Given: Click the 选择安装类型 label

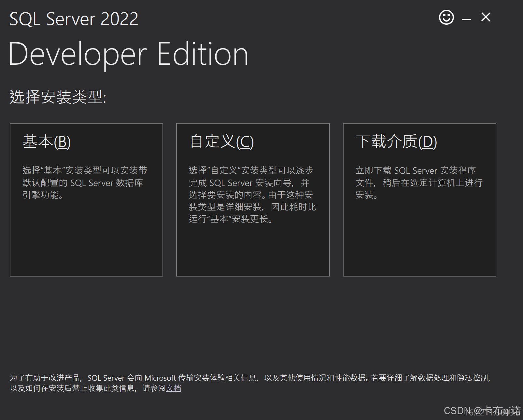Looking at the screenshot, I should pyautogui.click(x=58, y=96).
